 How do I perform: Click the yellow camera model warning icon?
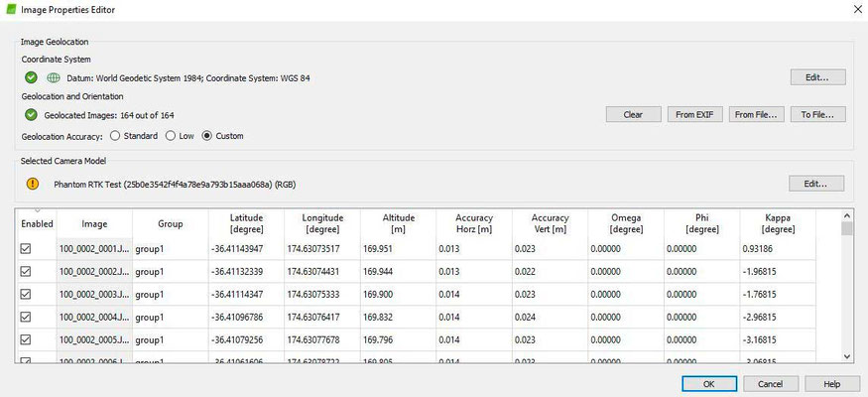[x=33, y=184]
